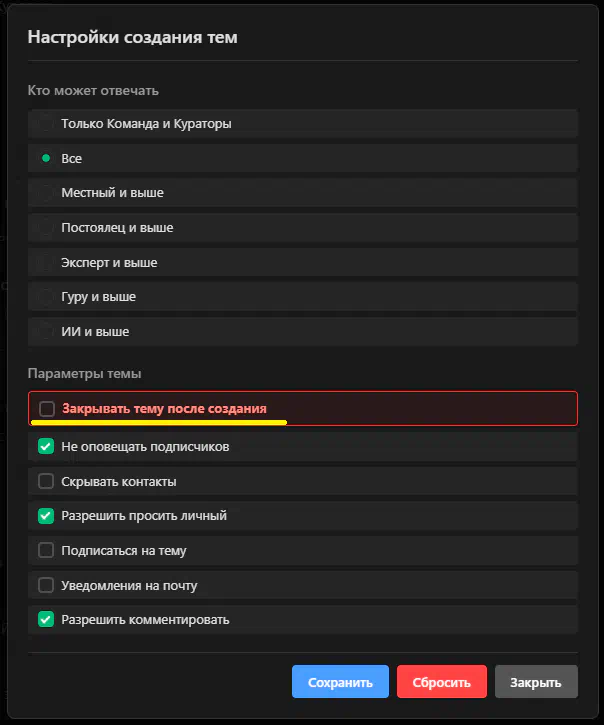Click the blue 'Сохранить' button
Image resolution: width=604 pixels, height=725 pixels.
pos(340,682)
